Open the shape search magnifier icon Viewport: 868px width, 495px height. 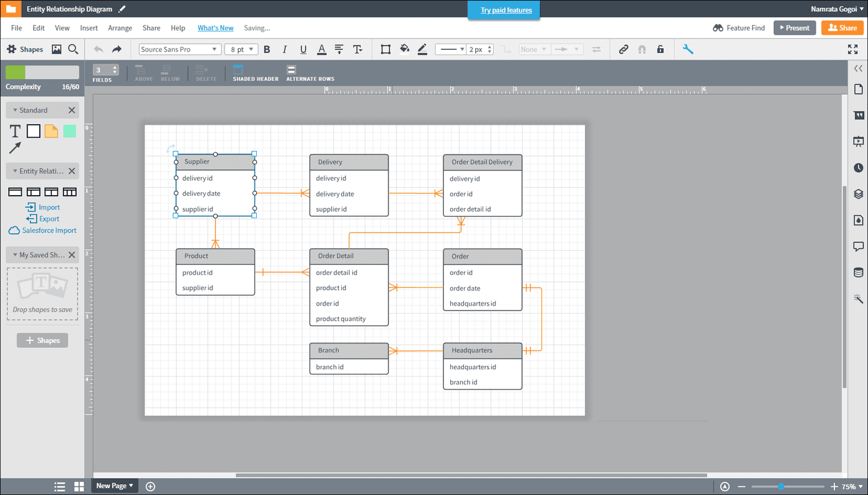point(73,49)
